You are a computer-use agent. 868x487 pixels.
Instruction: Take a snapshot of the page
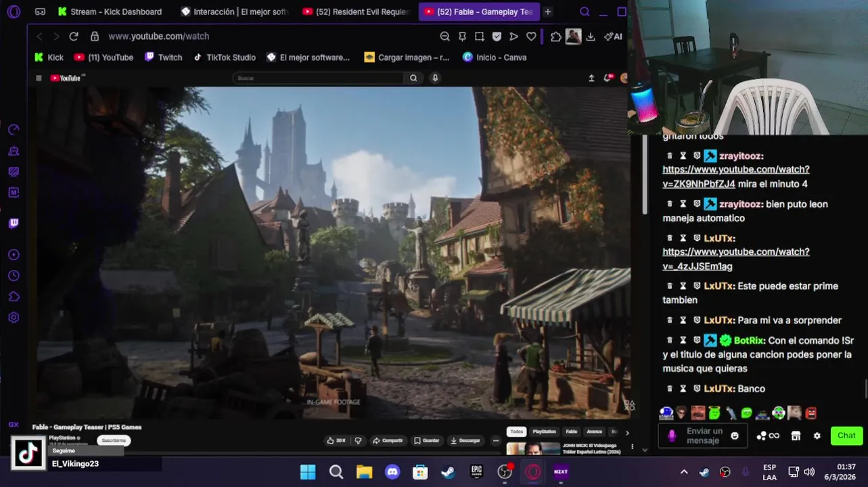(479, 37)
